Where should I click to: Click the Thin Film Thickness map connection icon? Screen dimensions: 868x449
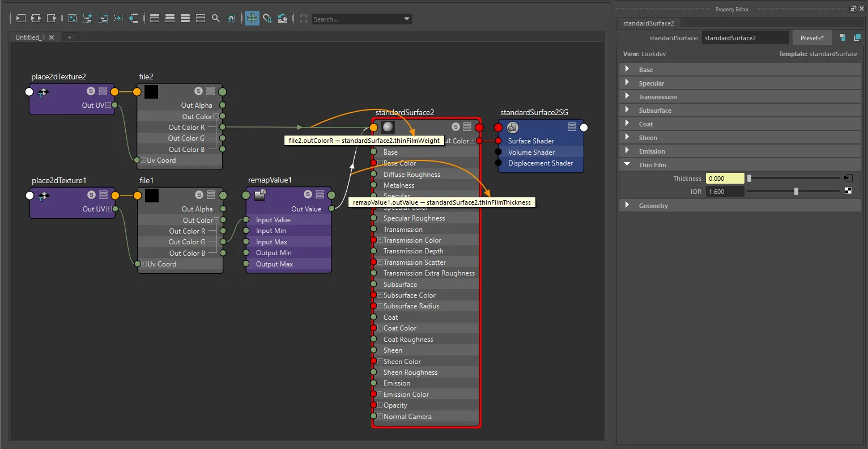[x=848, y=178]
